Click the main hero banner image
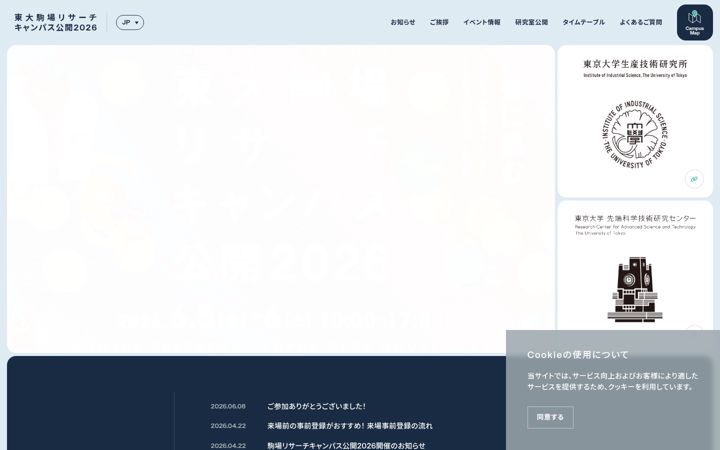The height and width of the screenshot is (450, 720). click(x=281, y=199)
